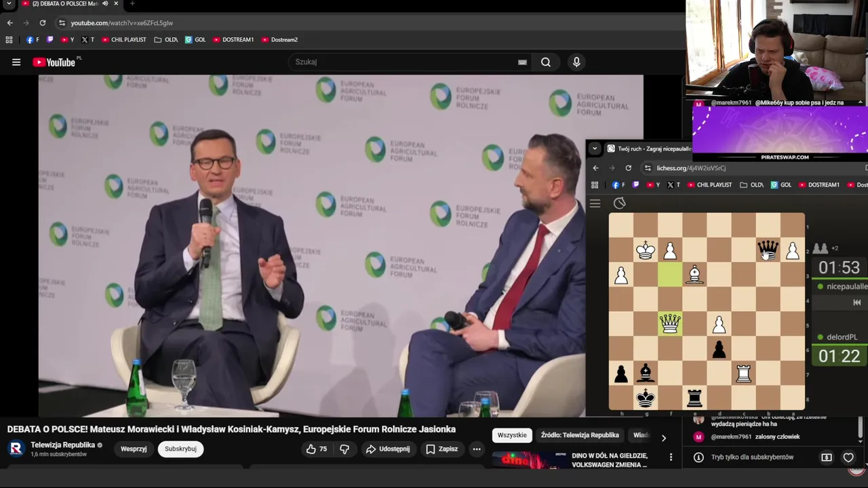868x488 pixels.
Task: Reload the lichess page
Action: [629, 168]
